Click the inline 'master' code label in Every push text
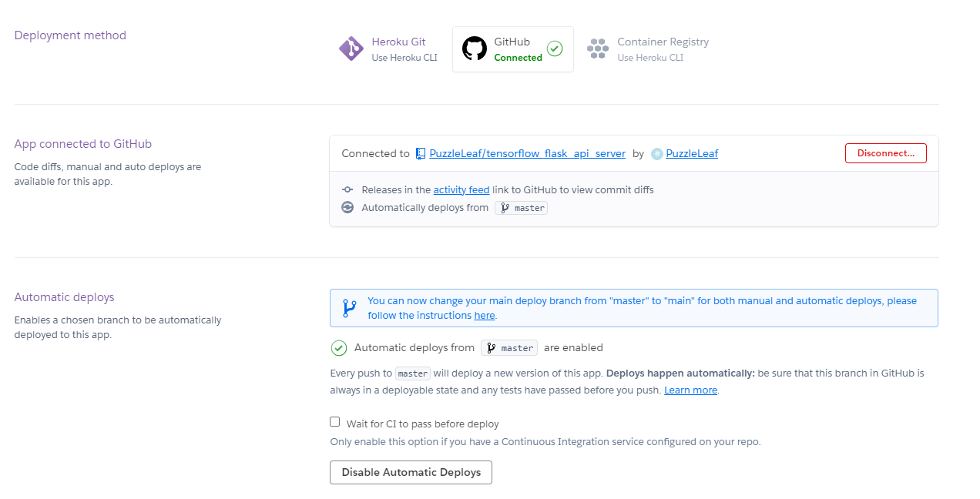Image resolution: width=980 pixels, height=499 pixels. [413, 373]
